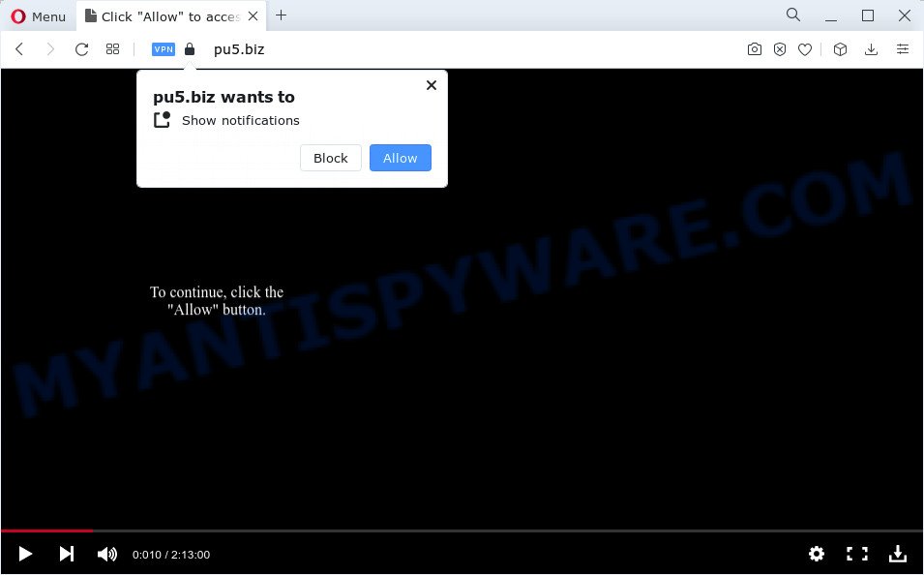
Task: Click the search tabs magnifier icon
Action: click(x=793, y=15)
